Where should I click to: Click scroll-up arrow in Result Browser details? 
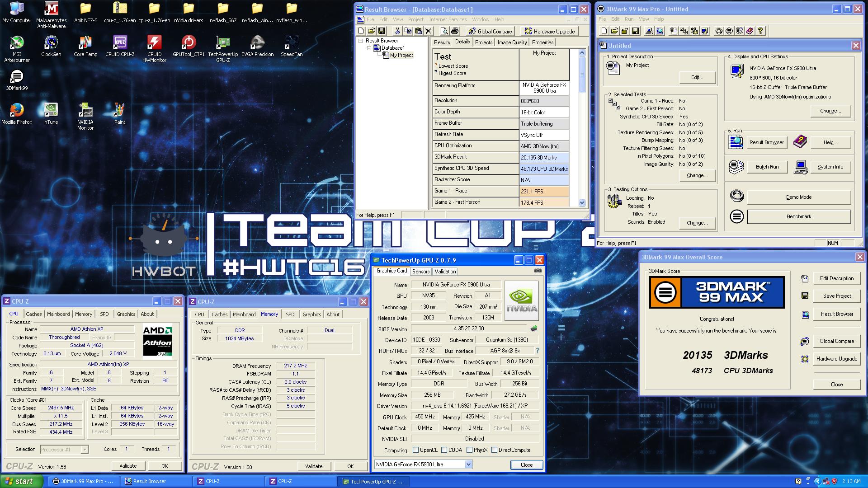coord(582,53)
